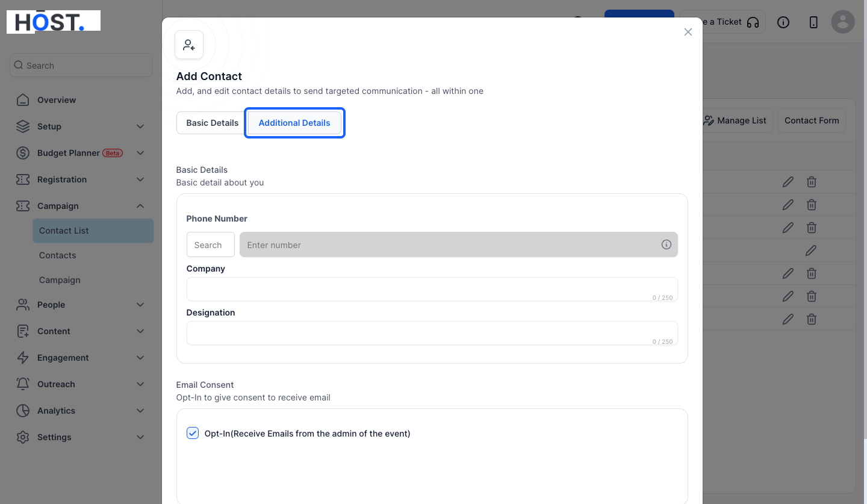Expand the Analytics chevron
867x504 pixels.
[x=140, y=411]
